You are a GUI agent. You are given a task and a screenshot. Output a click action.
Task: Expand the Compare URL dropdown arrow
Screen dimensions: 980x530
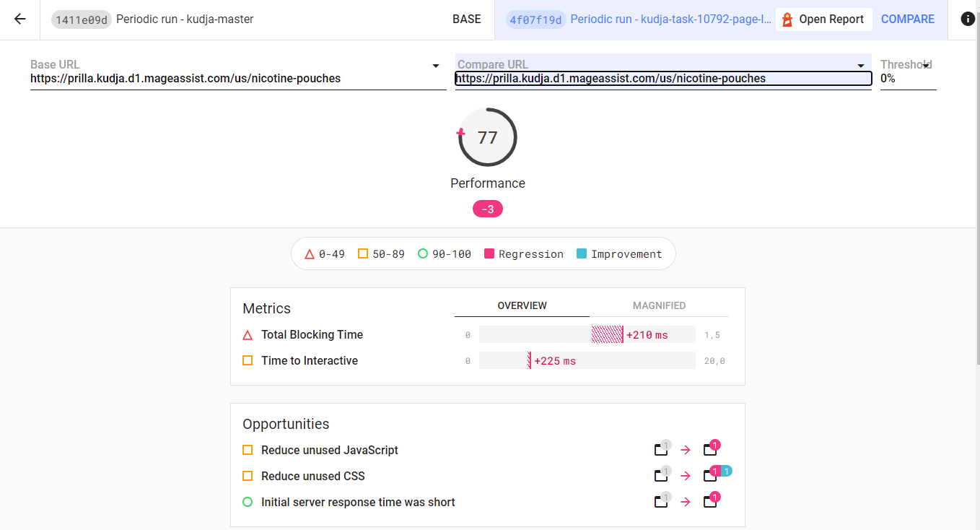click(x=861, y=66)
